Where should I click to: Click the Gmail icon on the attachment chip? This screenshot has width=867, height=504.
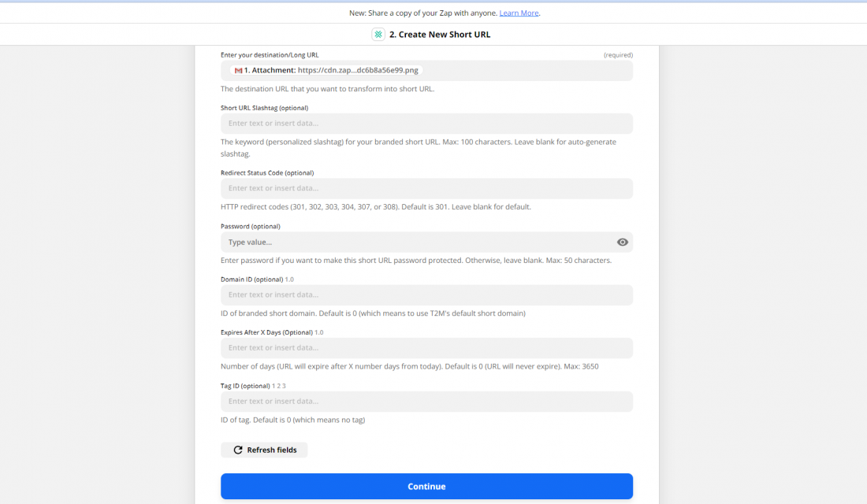(x=239, y=70)
